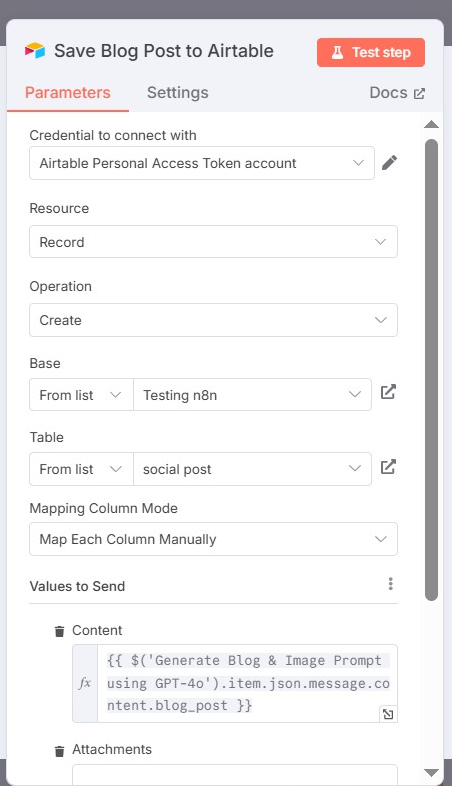
Task: Click the pencil icon to edit credential
Action: tap(389, 163)
